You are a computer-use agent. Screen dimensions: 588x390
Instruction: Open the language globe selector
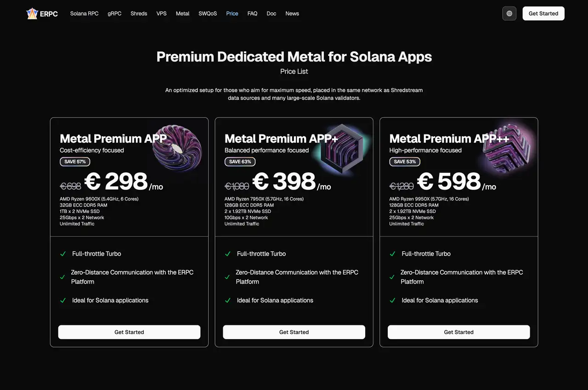(509, 13)
